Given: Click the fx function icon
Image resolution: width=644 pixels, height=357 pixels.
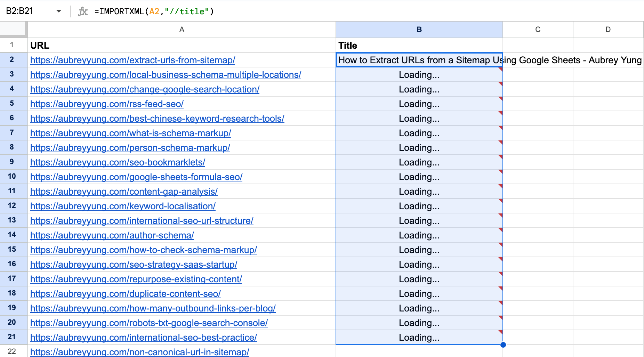Looking at the screenshot, I should click(x=83, y=11).
